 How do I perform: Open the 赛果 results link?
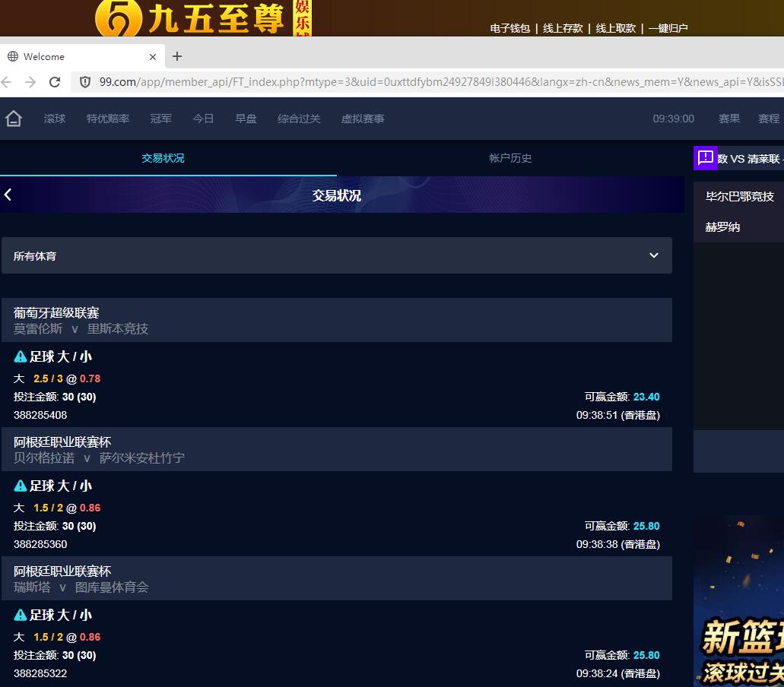coord(729,119)
